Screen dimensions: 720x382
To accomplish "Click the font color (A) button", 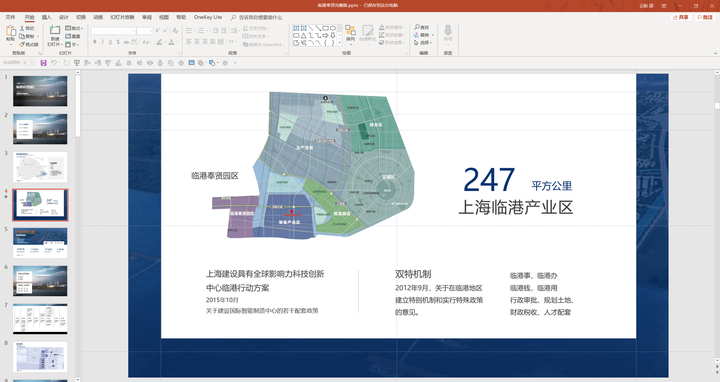I will [171, 42].
